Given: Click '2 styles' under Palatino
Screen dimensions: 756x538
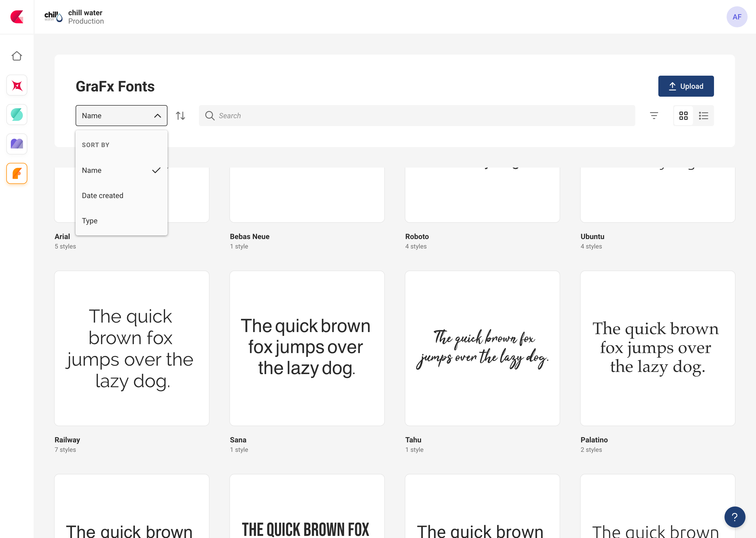Looking at the screenshot, I should pyautogui.click(x=591, y=449).
